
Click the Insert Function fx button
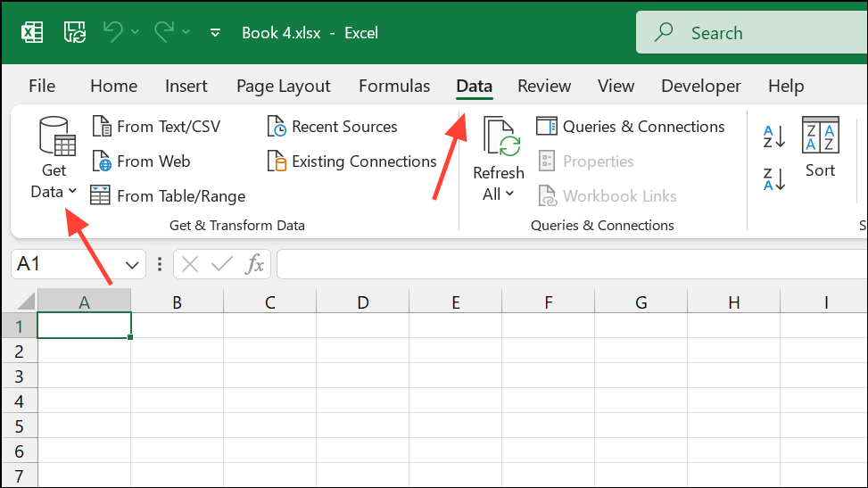254,264
